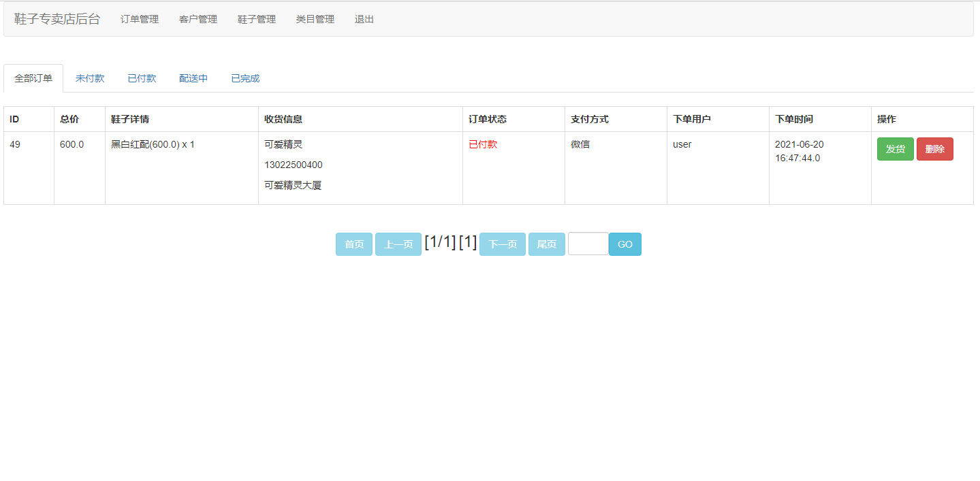
Task: Open the 客户管理 menu item
Action: [x=197, y=19]
